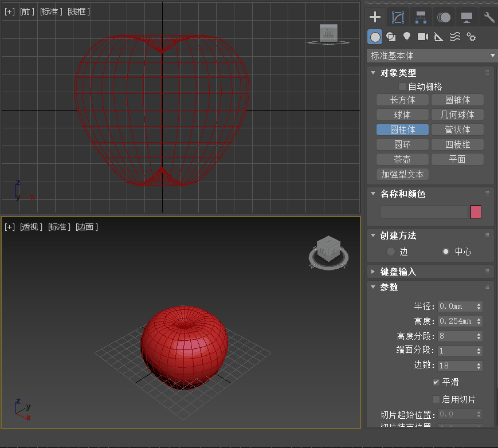The image size is (498, 448).
Task: Open the red object color swatch
Action: 476,212
